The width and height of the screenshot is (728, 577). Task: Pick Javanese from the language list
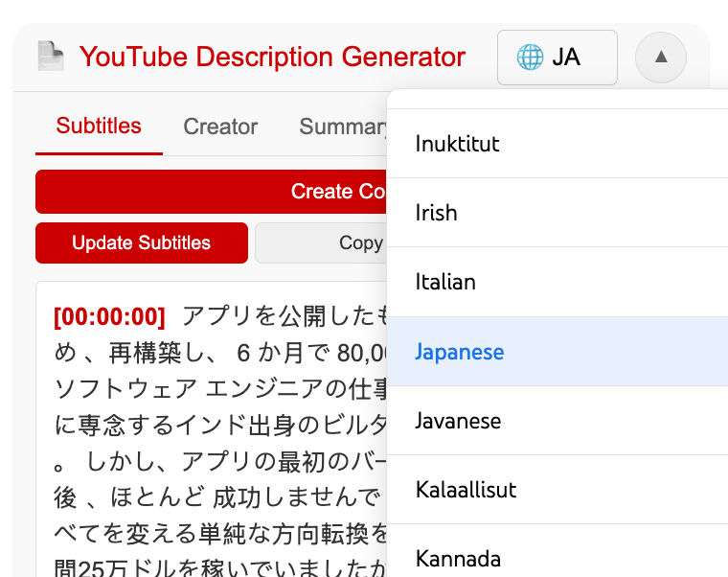tap(557, 421)
